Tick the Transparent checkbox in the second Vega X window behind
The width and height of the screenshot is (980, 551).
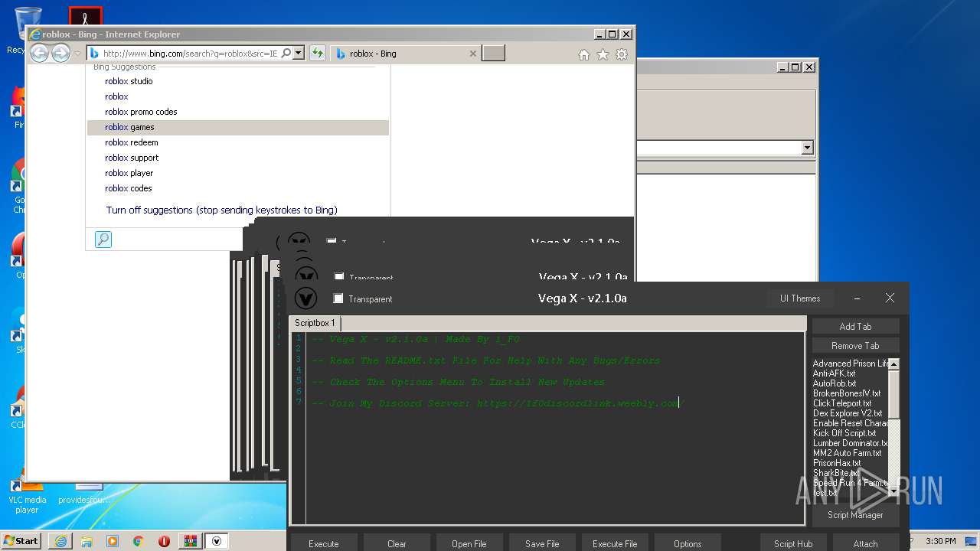coord(339,277)
